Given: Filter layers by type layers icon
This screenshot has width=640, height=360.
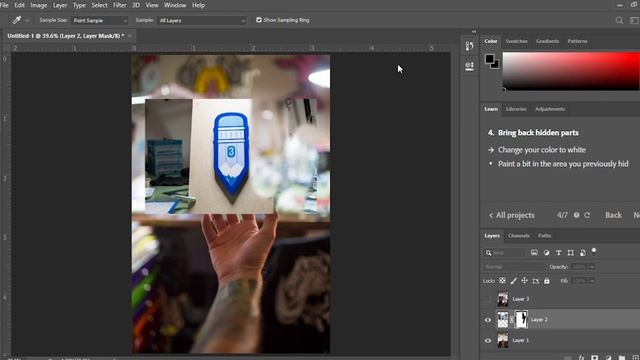Looking at the screenshot, I should click(558, 253).
